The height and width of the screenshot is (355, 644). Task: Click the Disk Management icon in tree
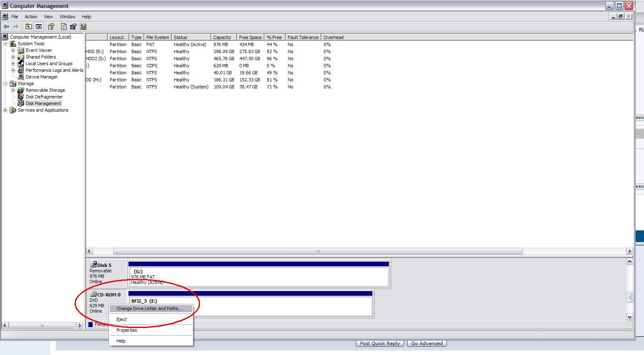click(x=21, y=103)
